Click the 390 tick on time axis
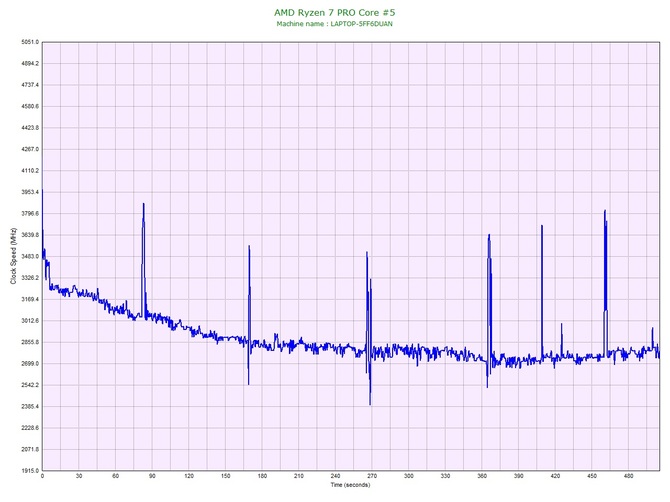Screen dimensions: 670x502 [519, 476]
